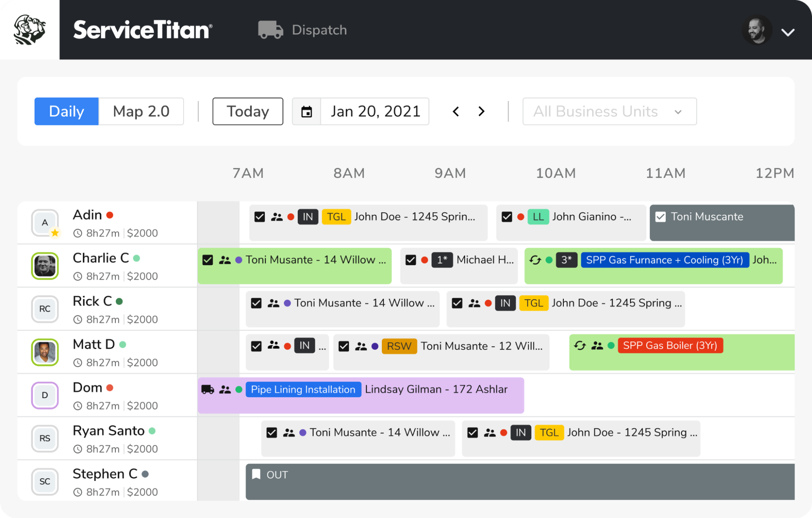Screen dimensions: 812x518
Task: Open the user profile dropdown chevron
Action: (788, 32)
